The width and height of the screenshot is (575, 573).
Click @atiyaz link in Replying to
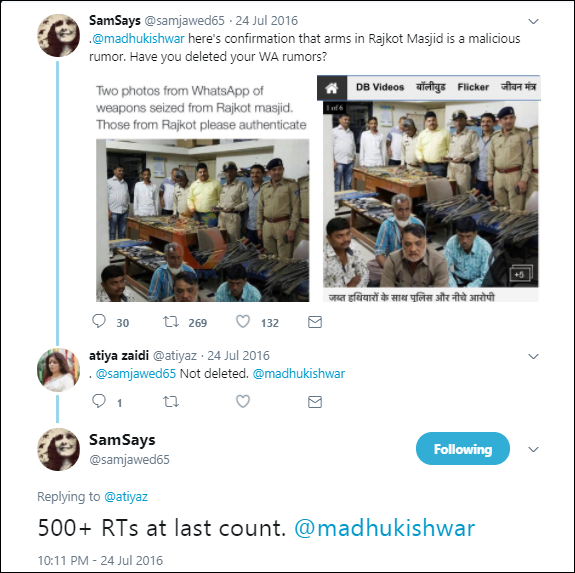coord(126,497)
